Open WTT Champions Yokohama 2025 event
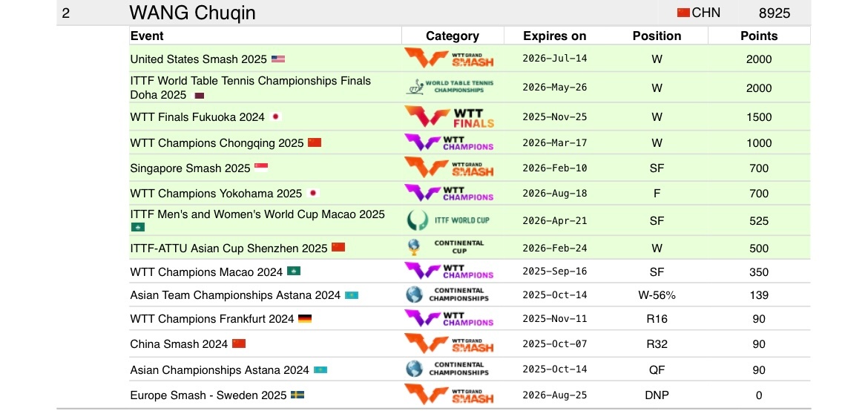Image resolution: width=868 pixels, height=411 pixels. 216,194
